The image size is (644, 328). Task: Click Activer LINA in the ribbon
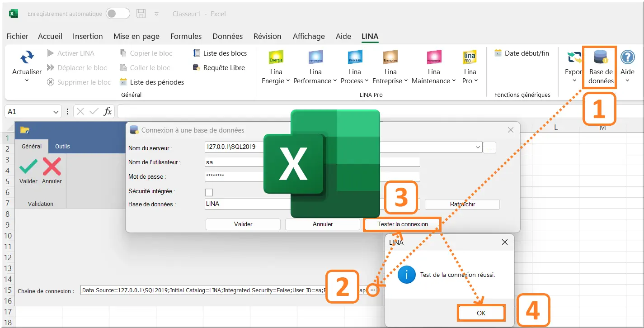click(71, 53)
